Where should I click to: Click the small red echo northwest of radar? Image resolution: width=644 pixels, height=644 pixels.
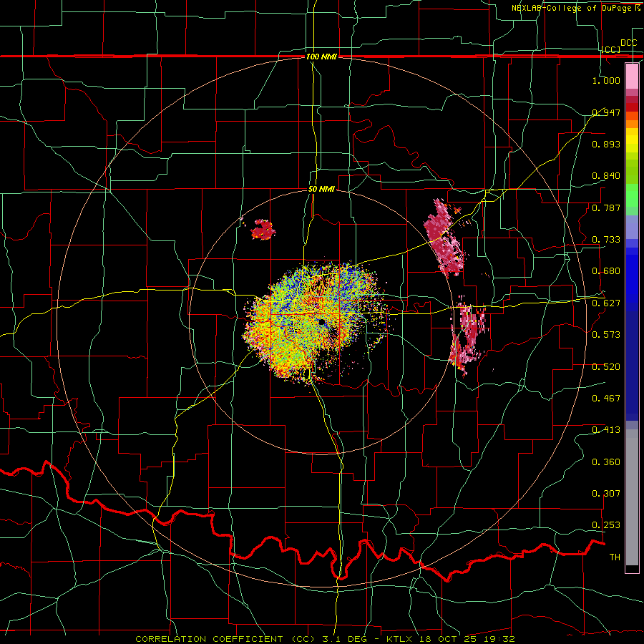tap(262, 230)
